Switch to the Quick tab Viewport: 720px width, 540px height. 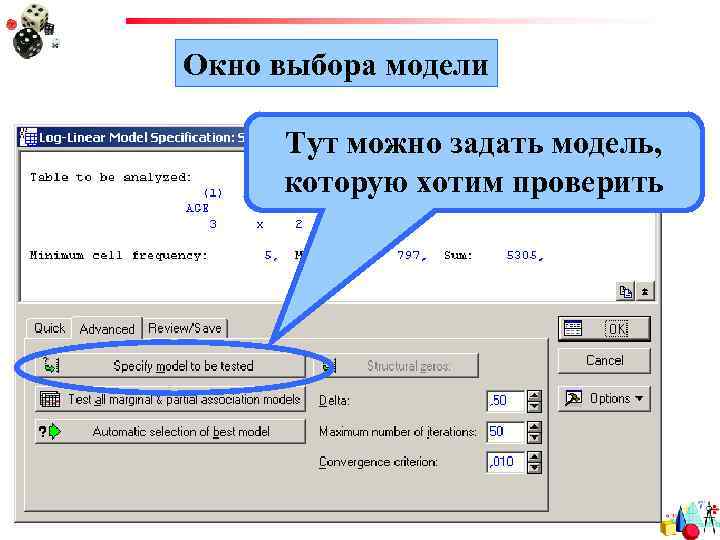coord(49,328)
